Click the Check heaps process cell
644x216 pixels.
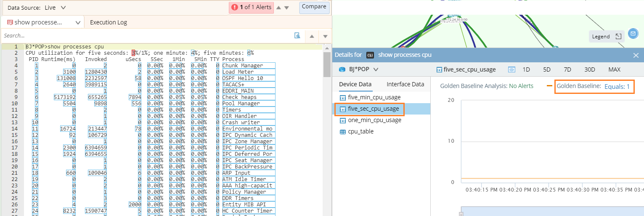pos(249,97)
